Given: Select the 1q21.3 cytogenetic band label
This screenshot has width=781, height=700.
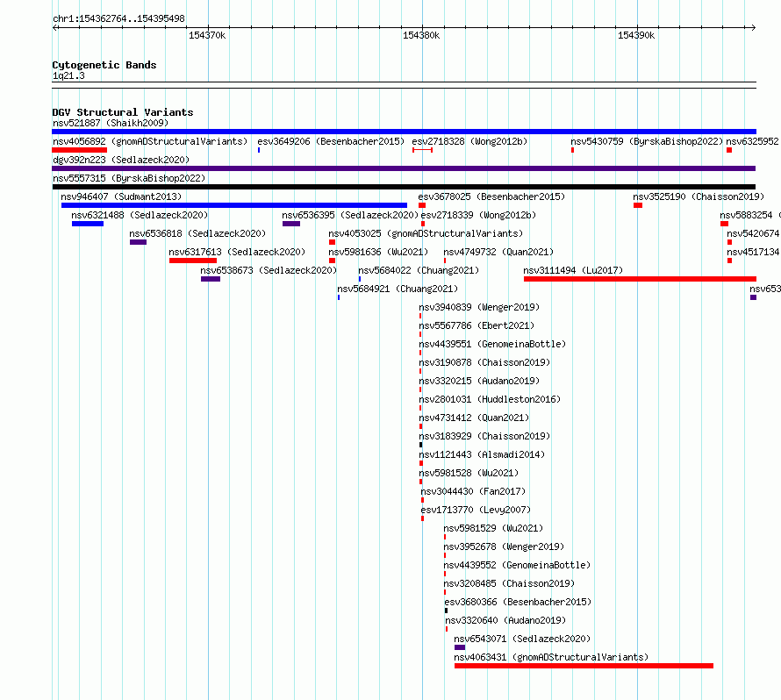Looking at the screenshot, I should click(x=68, y=75).
